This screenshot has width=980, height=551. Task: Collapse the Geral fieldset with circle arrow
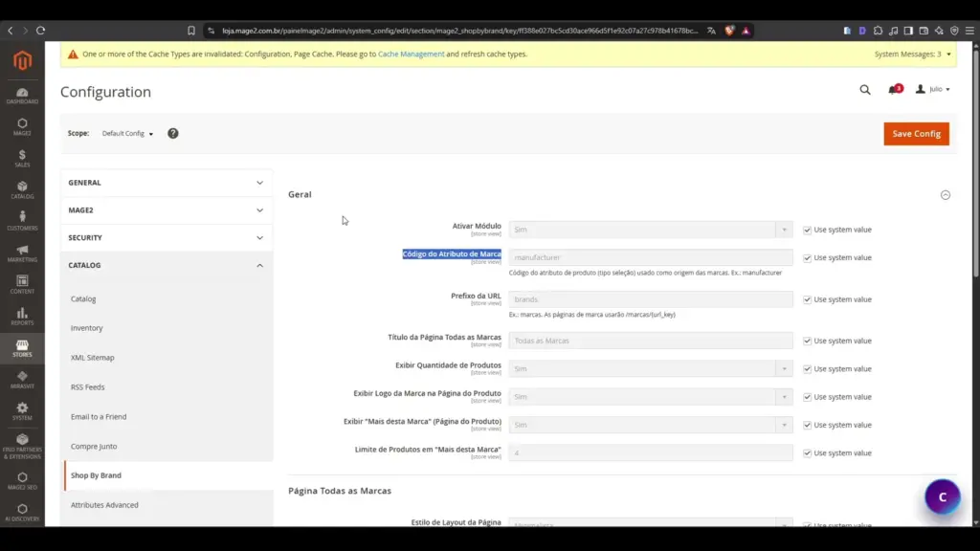click(x=945, y=195)
